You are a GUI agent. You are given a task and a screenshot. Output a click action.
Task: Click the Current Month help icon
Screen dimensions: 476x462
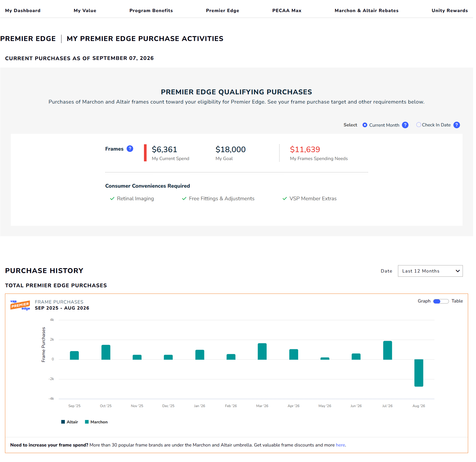pyautogui.click(x=405, y=125)
